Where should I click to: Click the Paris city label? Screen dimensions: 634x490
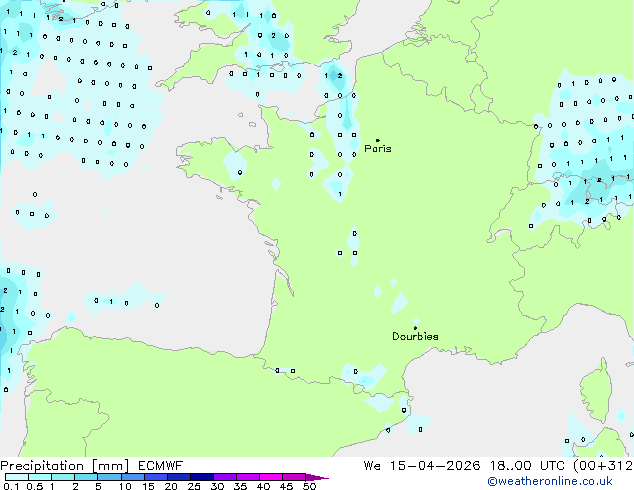coord(378,149)
